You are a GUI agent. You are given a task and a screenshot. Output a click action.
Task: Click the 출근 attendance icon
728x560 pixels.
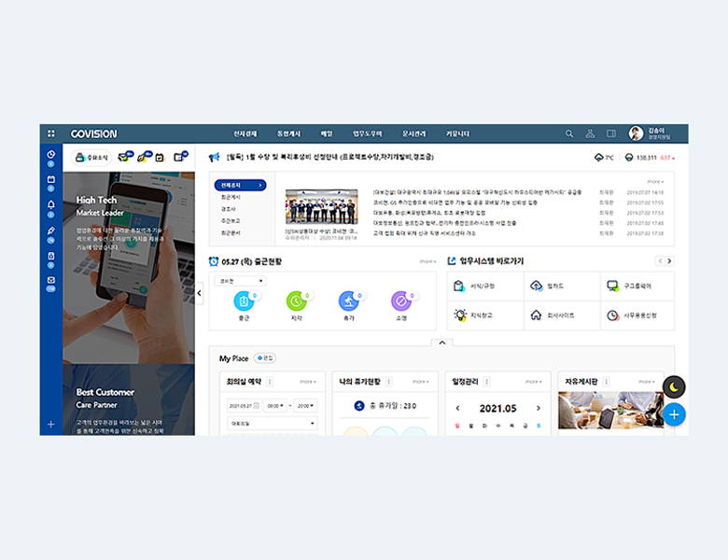[243, 301]
